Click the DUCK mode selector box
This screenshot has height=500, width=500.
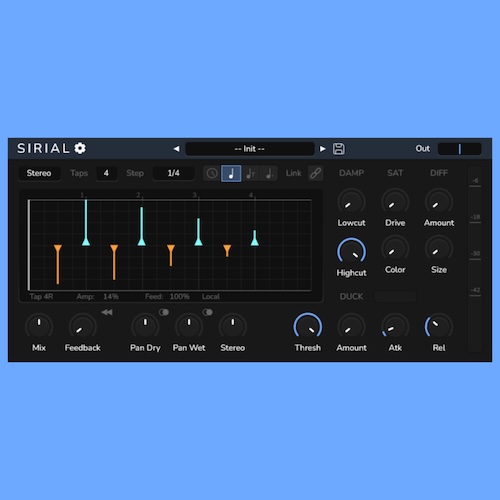[395, 296]
